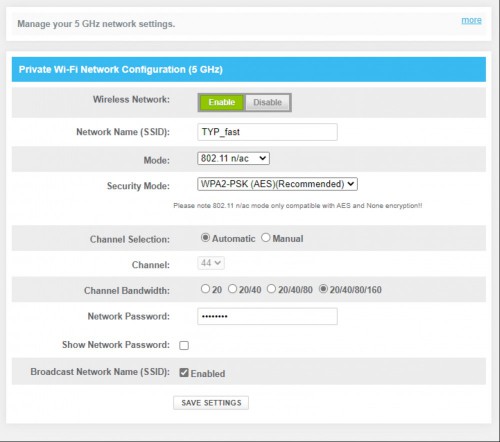Click the Private Wi-Fi Network Configuration header
Screen dimensions: 500x442
(249, 69)
